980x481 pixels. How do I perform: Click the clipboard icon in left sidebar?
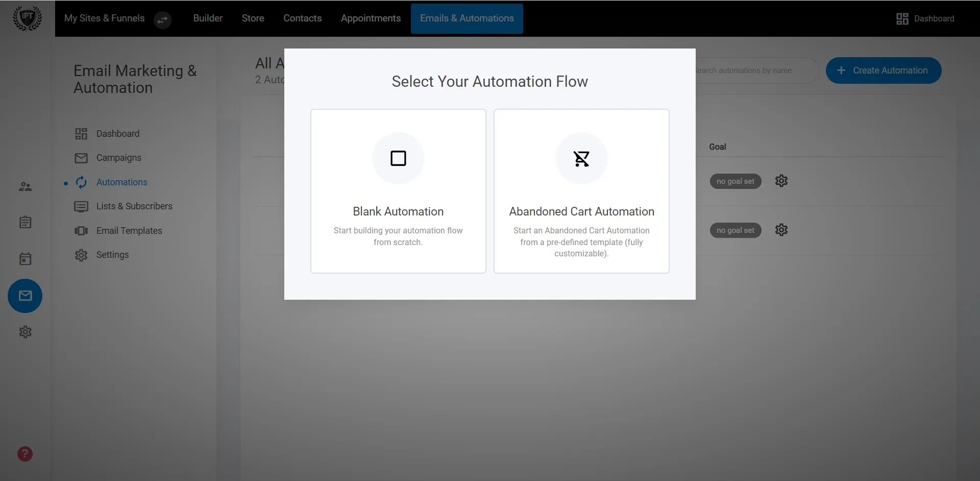point(25,222)
